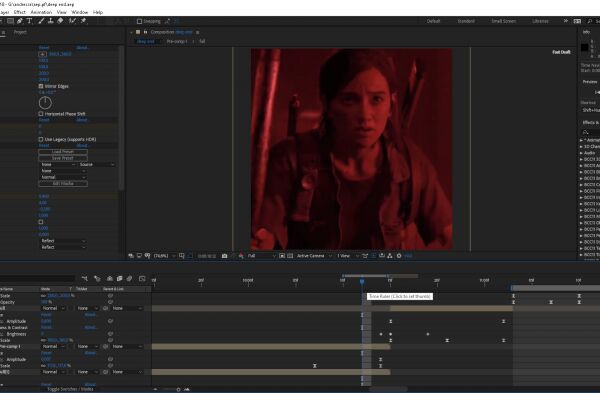Click the effect controls vertical scrollbar
This screenshot has width=600, height=393.
pos(121,119)
